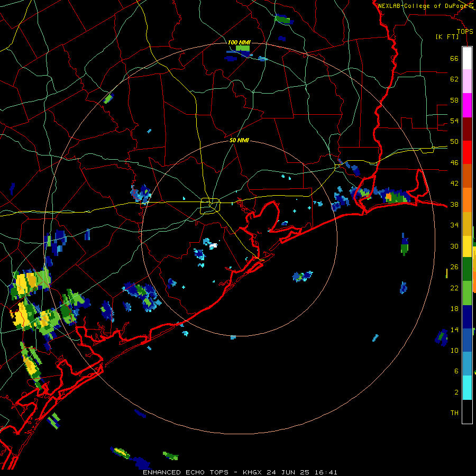Viewport: 476px width, 476px height.
Task: Click the white echo pixel near radar center
Action: (214, 245)
